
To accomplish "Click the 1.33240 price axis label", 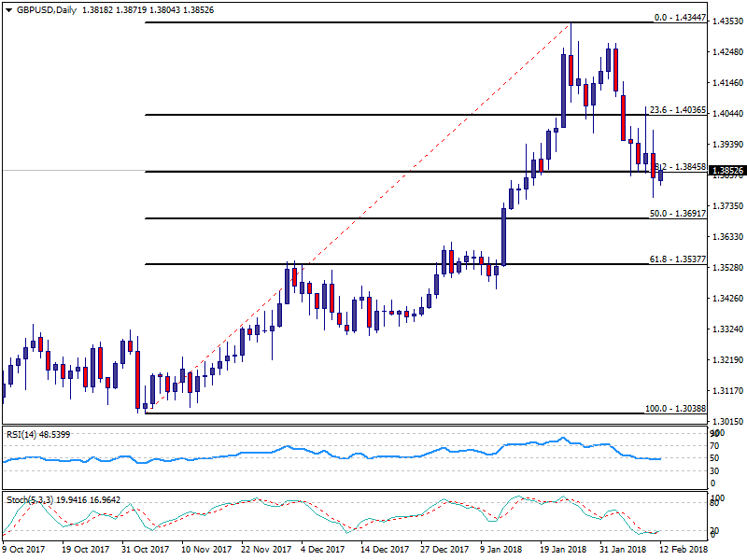I will click(x=726, y=329).
